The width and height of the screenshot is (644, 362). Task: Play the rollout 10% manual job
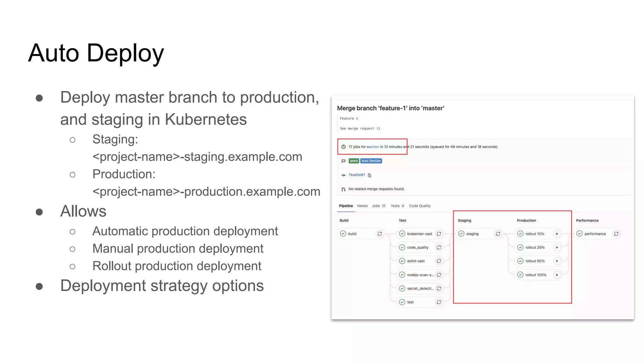(557, 234)
